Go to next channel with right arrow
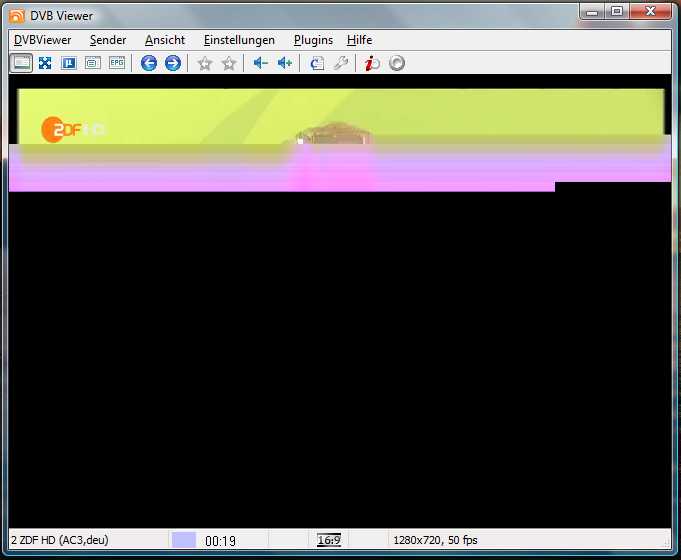This screenshot has width=681, height=560. [x=173, y=63]
